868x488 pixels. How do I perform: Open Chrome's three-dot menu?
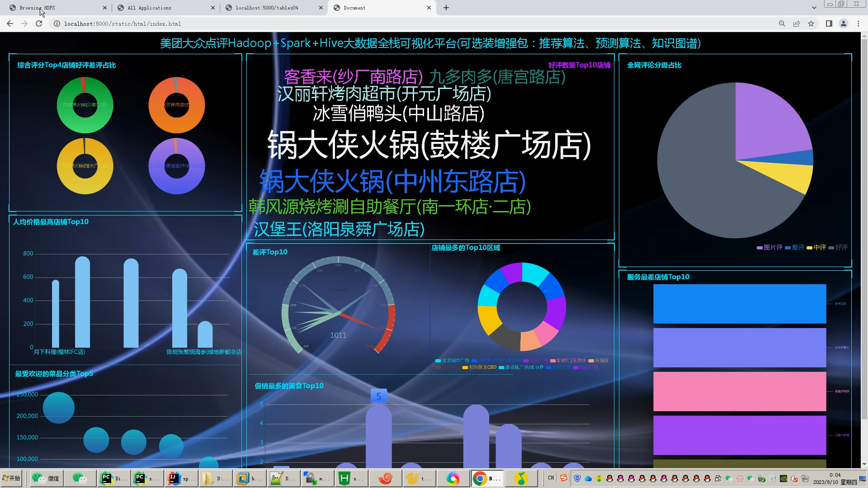click(858, 23)
